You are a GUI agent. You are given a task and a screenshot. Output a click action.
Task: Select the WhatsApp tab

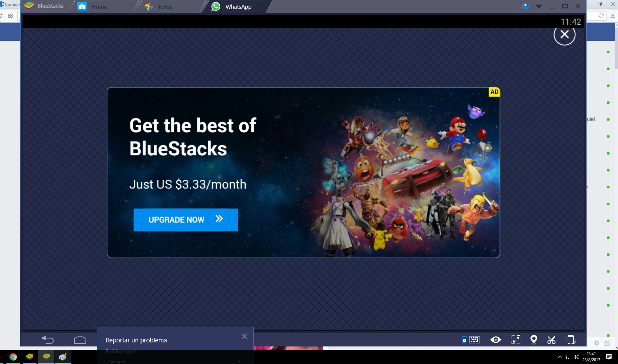click(238, 7)
